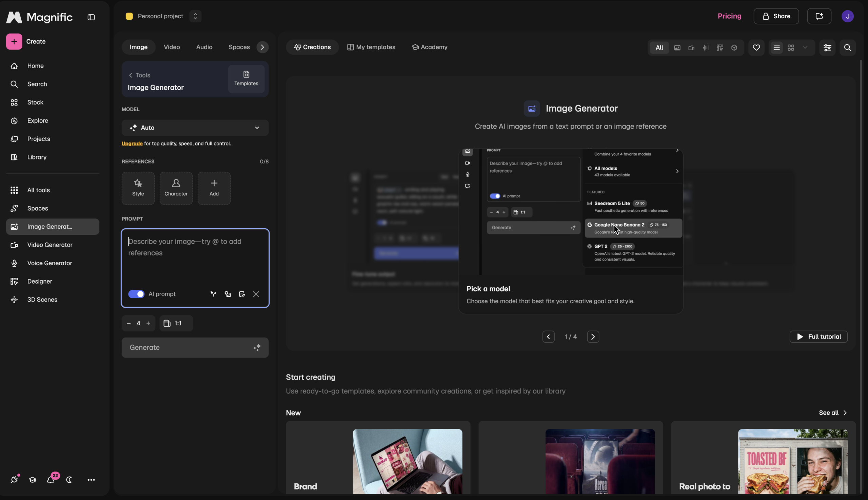This screenshot has width=868, height=500.
Task: Open the My templates tab
Action: 371,47
